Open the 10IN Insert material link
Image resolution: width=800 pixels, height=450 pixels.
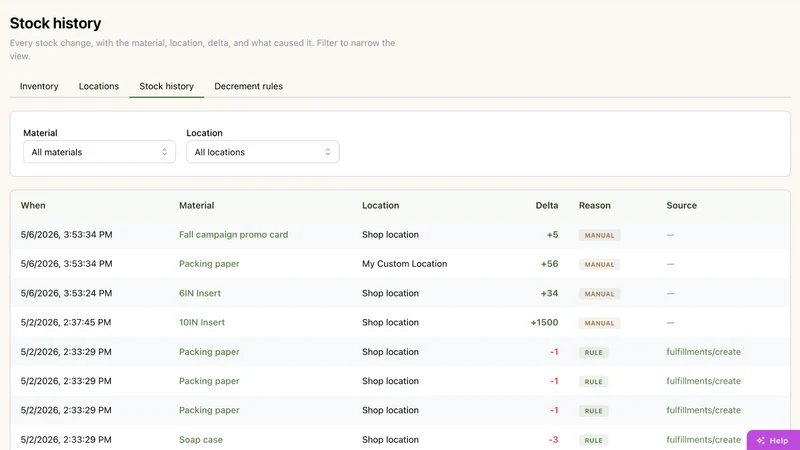click(202, 322)
